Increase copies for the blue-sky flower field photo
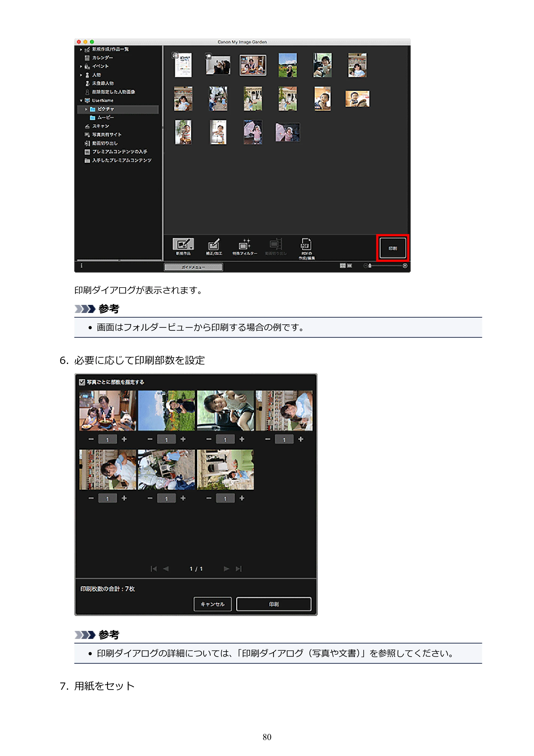The width and height of the screenshot is (534, 756). pyautogui.click(x=183, y=439)
